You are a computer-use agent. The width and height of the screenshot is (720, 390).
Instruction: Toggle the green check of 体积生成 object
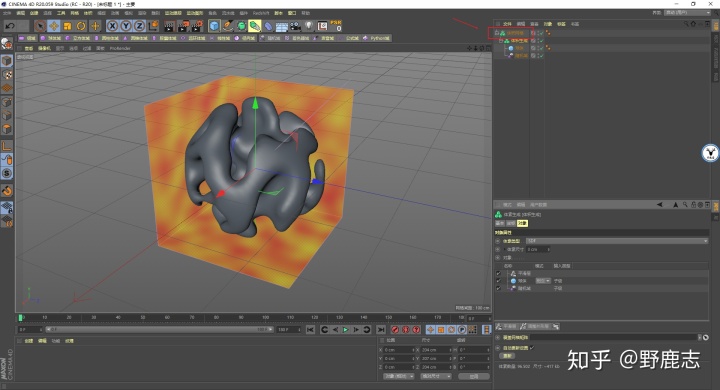tap(541, 40)
